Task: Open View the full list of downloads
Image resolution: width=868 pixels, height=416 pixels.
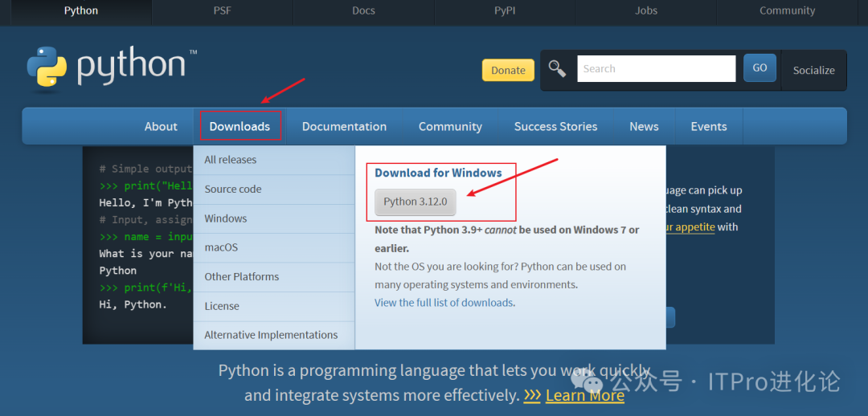Action: tap(444, 303)
